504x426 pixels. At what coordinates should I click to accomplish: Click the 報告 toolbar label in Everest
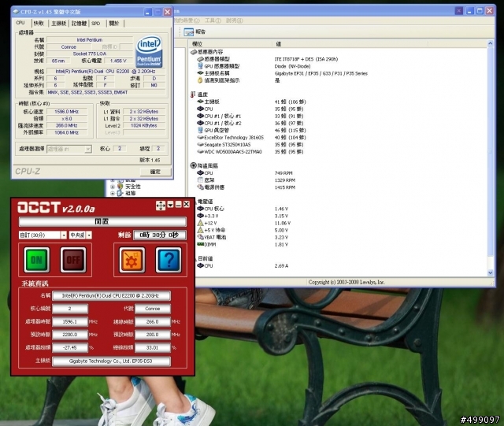(201, 31)
